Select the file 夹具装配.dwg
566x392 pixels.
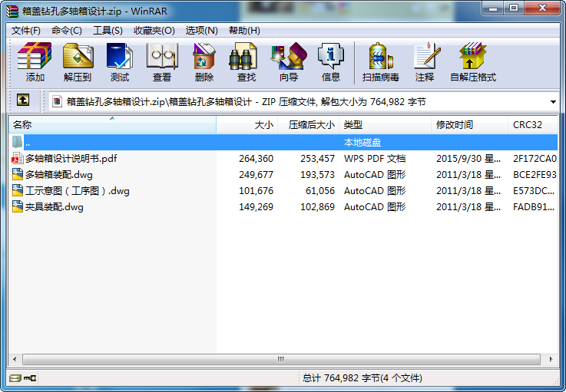[x=55, y=207]
